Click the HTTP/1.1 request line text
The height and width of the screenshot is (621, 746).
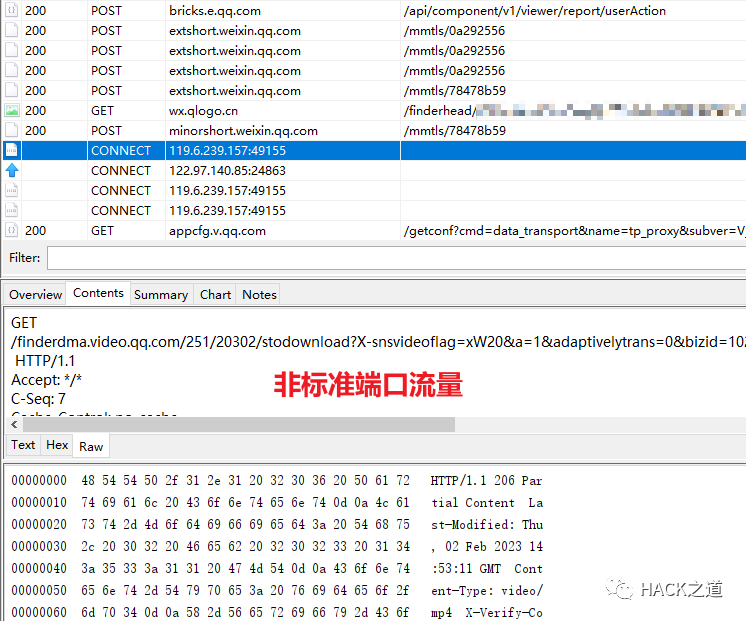[45, 361]
